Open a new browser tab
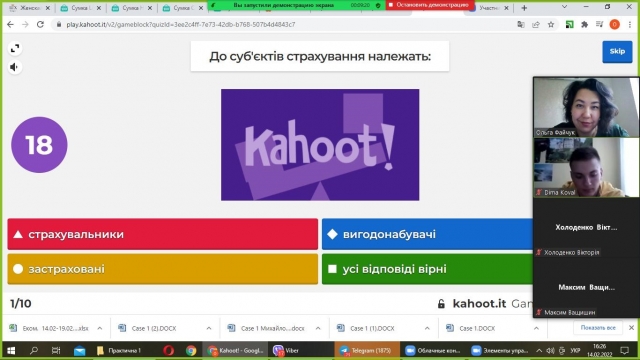 (x=524, y=8)
